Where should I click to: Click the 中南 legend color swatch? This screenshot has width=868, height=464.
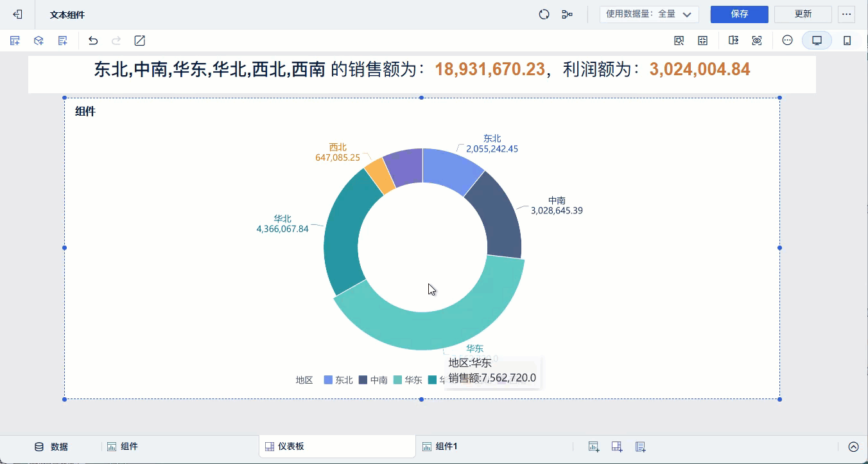coord(363,380)
